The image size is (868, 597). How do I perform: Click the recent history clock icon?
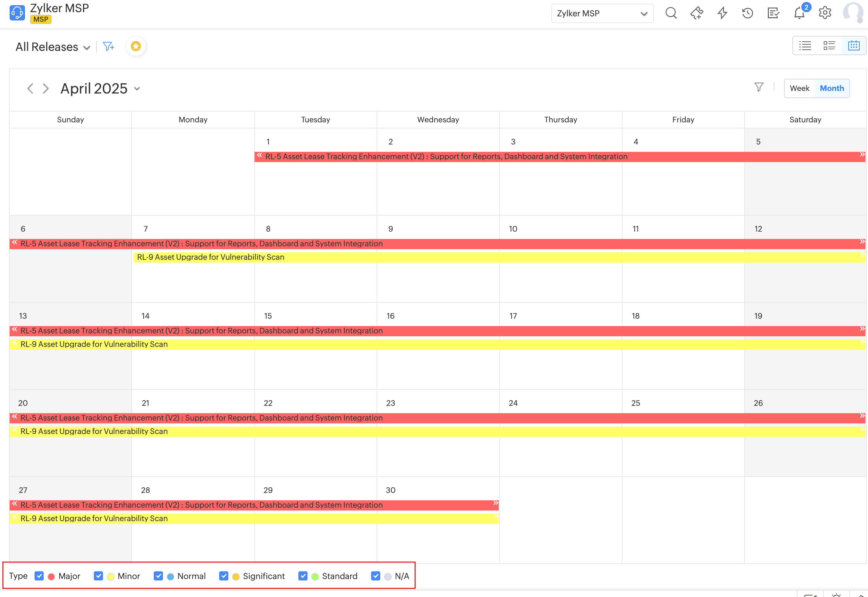coord(747,13)
